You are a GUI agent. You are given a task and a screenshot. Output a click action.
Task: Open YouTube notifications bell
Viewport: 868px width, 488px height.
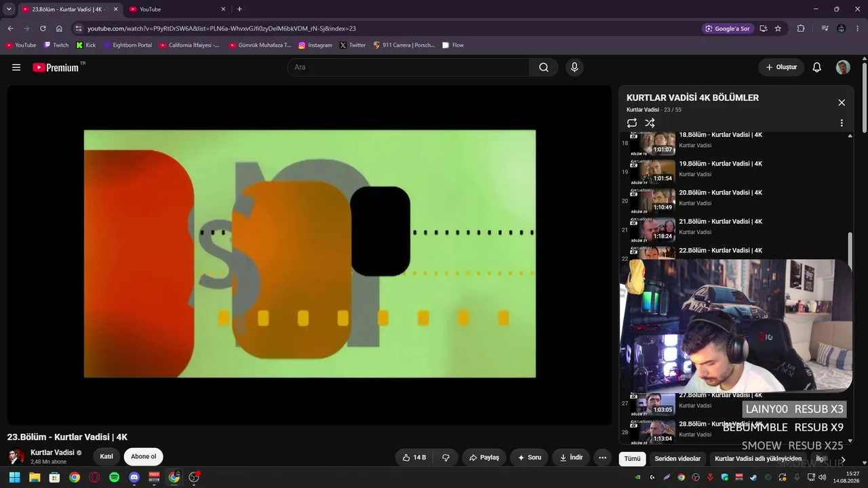point(817,67)
